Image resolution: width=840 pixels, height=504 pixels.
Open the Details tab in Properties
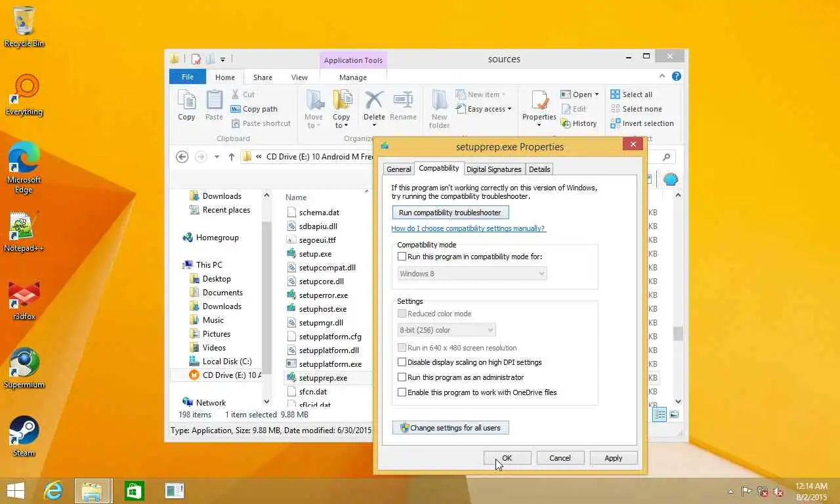539,169
